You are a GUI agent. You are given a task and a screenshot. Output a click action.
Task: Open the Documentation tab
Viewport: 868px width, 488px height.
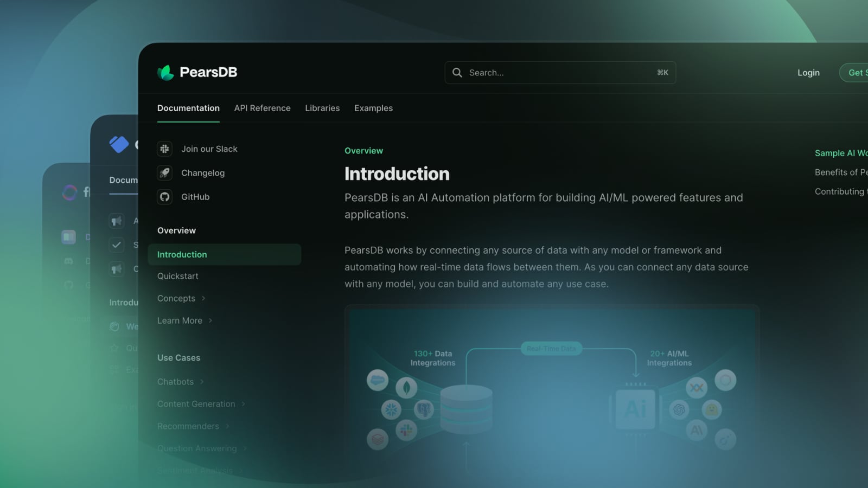tap(188, 108)
